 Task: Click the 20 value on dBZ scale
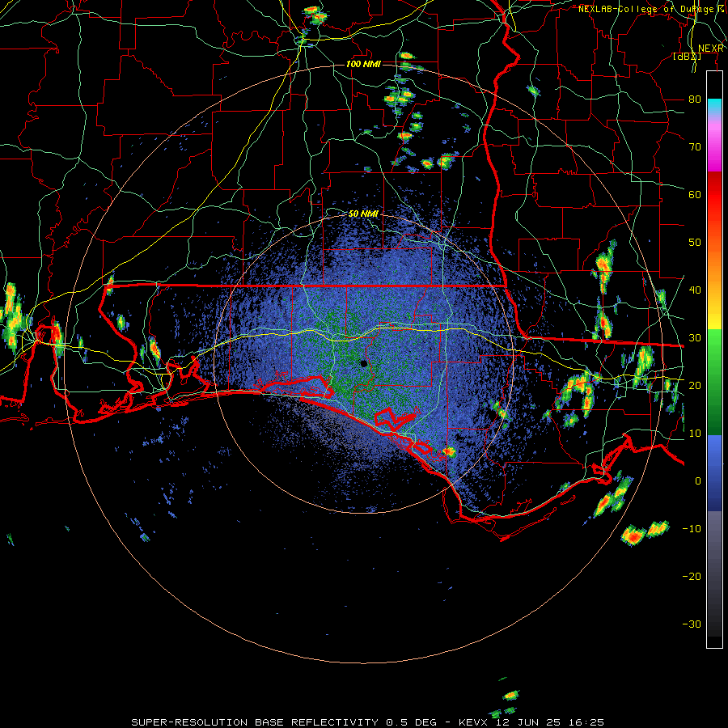point(695,385)
